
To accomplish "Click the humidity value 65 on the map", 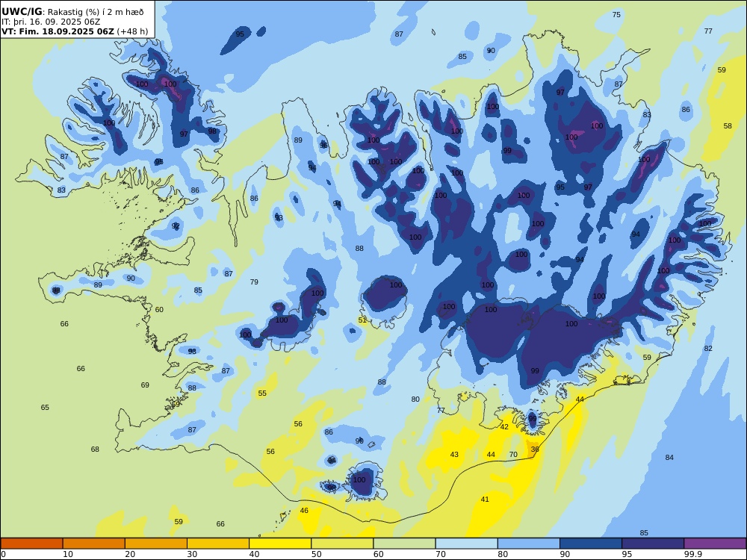I will 45,408.
